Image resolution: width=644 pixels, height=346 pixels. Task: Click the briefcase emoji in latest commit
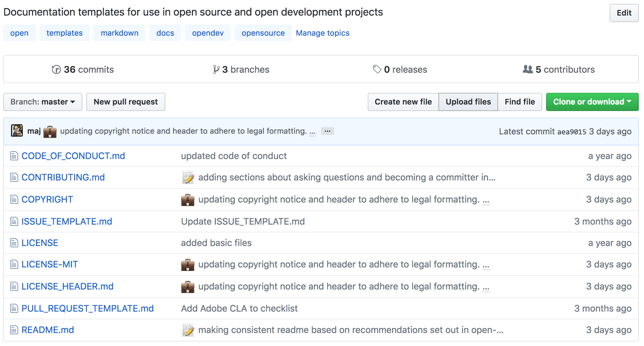point(50,132)
